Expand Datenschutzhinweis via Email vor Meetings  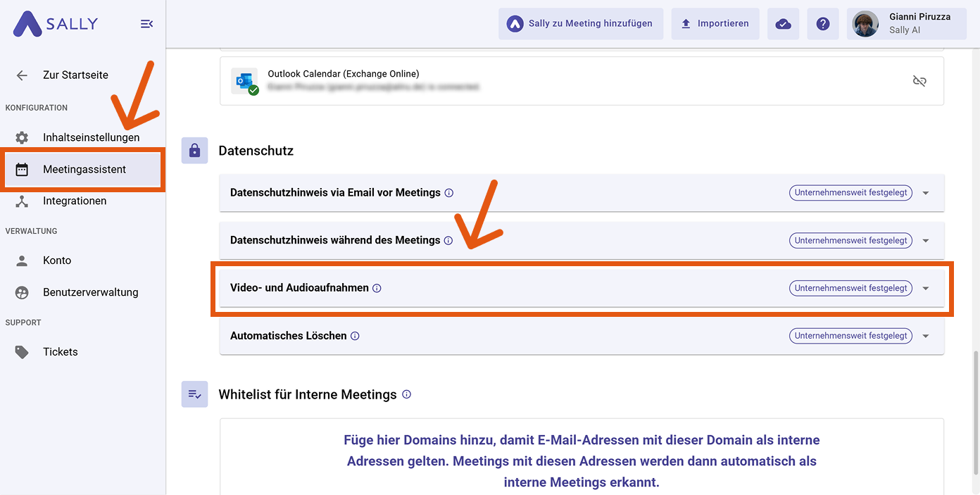pyautogui.click(x=926, y=193)
